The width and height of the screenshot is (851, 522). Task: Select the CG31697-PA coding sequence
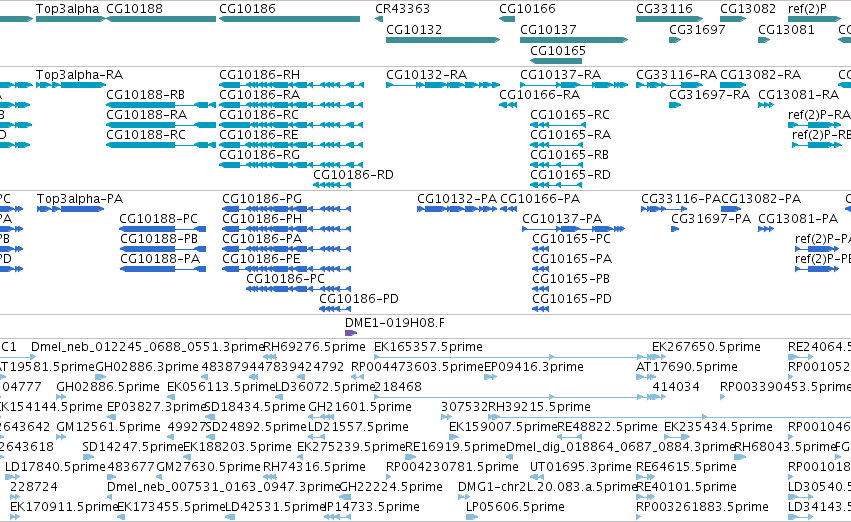[675, 229]
